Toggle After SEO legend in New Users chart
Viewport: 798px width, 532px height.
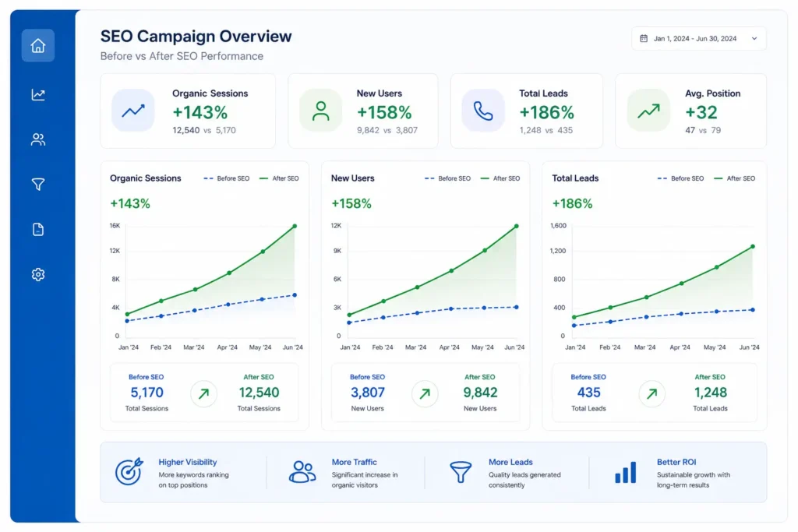point(500,178)
